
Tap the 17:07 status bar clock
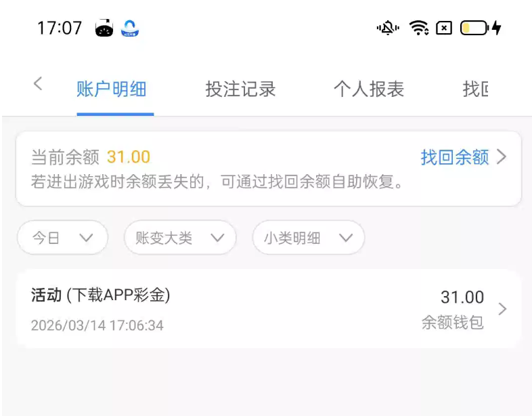coord(60,28)
